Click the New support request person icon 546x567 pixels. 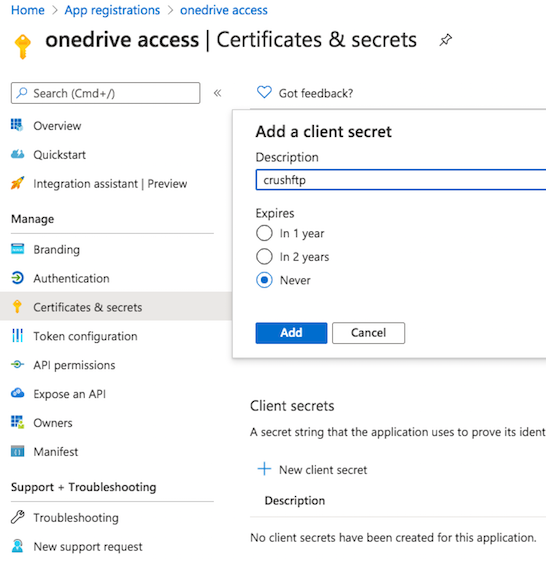[x=17, y=546]
